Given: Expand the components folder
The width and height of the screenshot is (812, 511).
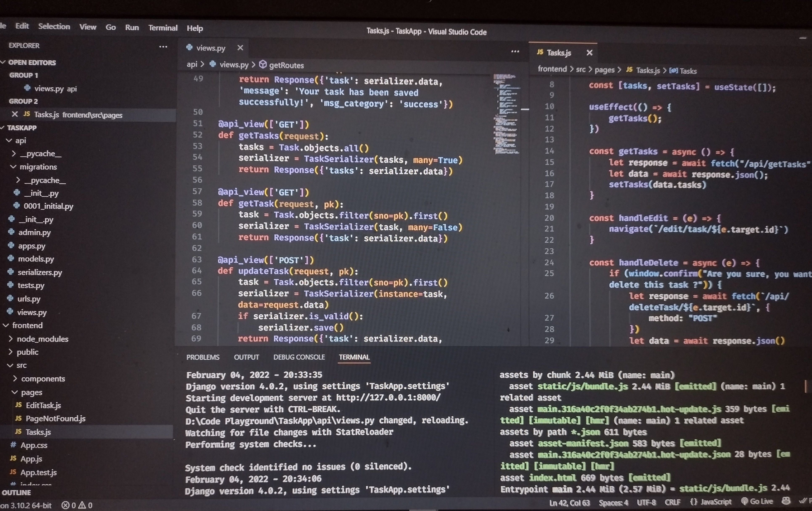Looking at the screenshot, I should [43, 379].
